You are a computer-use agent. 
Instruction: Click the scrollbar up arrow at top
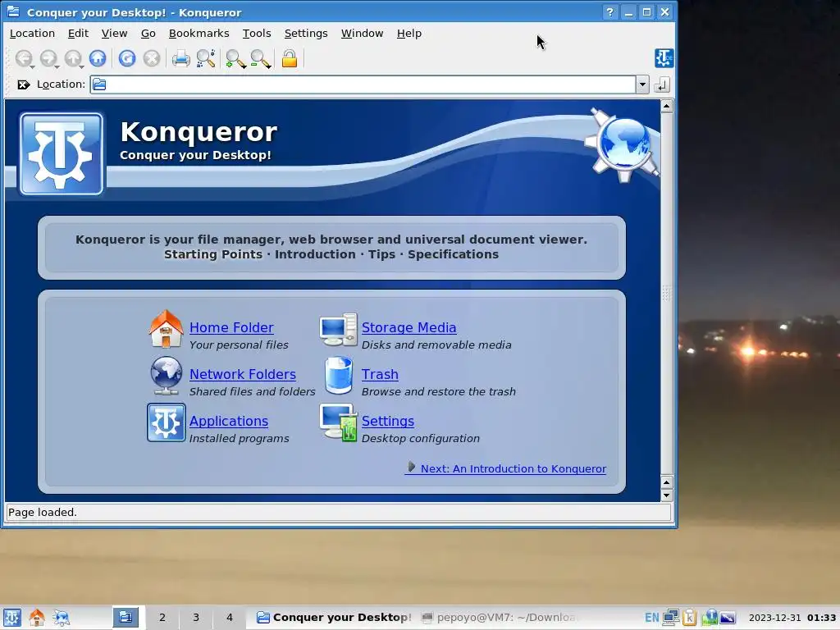coord(666,106)
